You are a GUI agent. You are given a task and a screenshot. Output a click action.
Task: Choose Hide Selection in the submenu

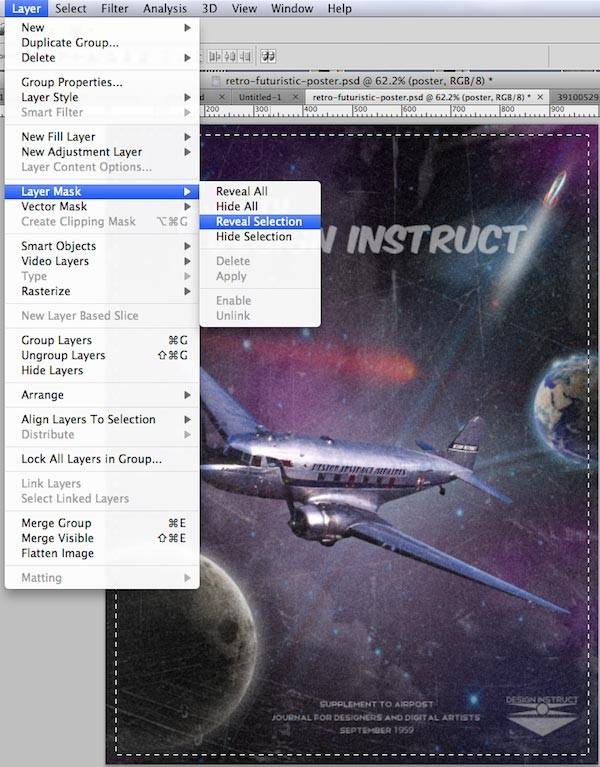tap(254, 237)
